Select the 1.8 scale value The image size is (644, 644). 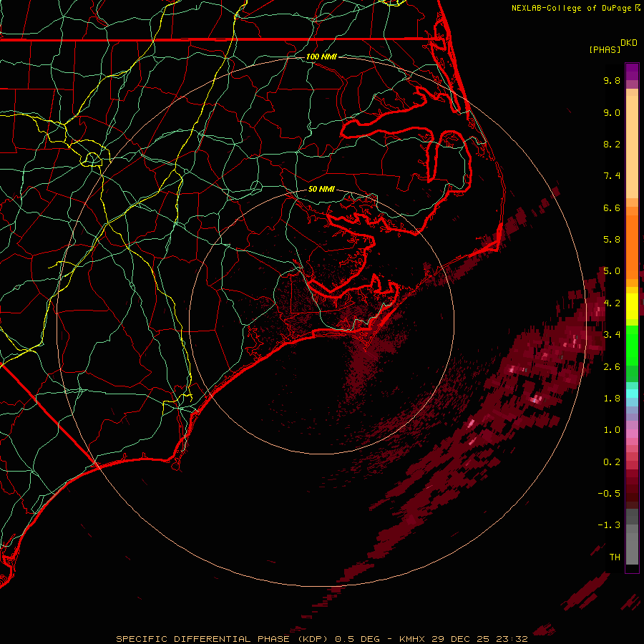pos(612,399)
